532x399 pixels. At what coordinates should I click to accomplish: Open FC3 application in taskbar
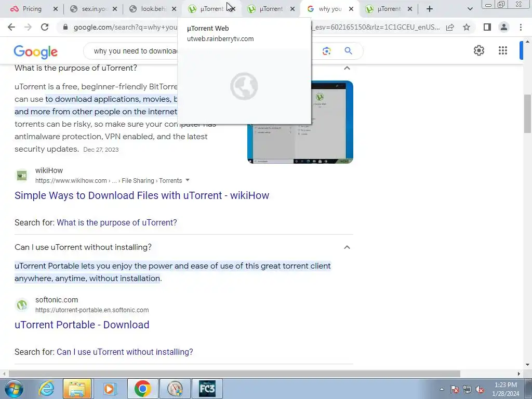(207, 389)
